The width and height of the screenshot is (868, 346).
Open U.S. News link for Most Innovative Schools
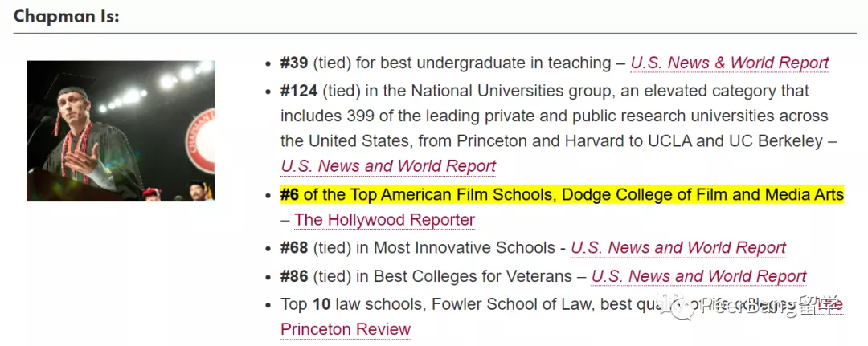(678, 248)
